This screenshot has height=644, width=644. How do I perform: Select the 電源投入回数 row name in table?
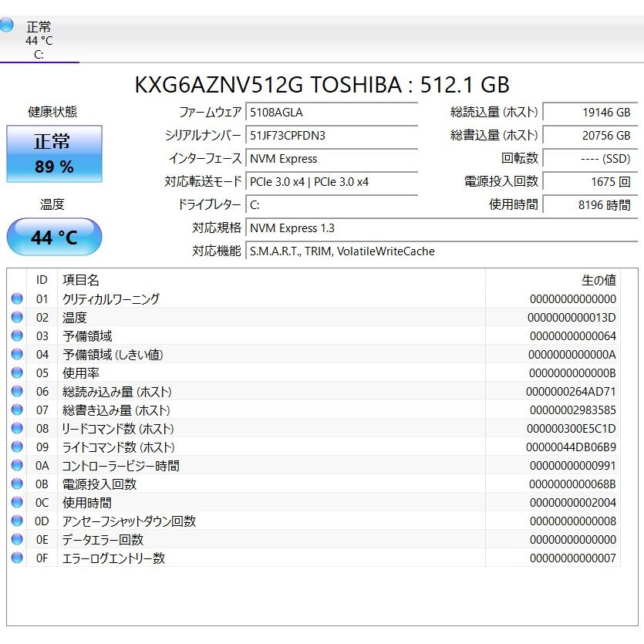click(99, 484)
